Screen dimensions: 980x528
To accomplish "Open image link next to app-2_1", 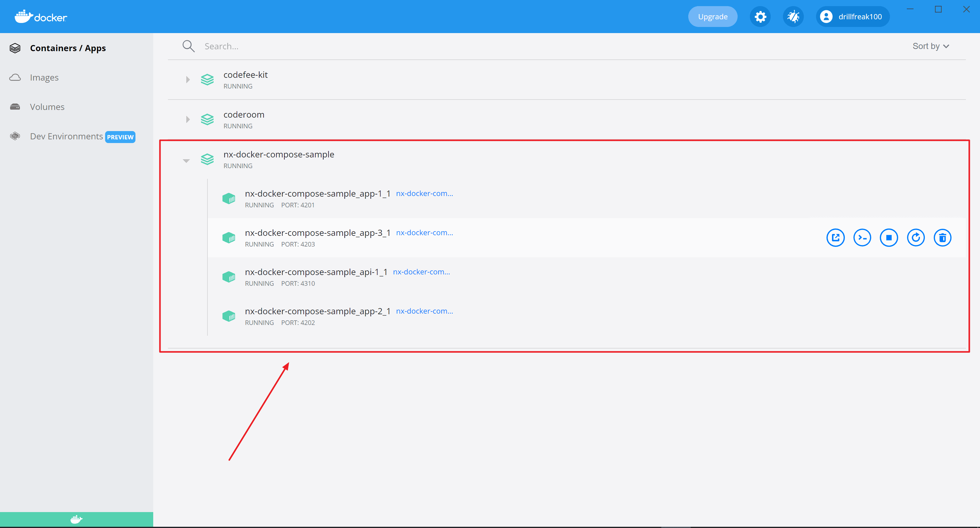I will [424, 311].
